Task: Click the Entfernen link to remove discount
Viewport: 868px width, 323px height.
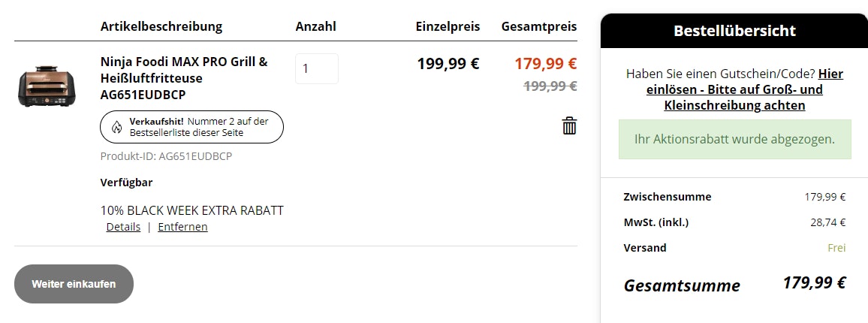Action: coord(182,227)
